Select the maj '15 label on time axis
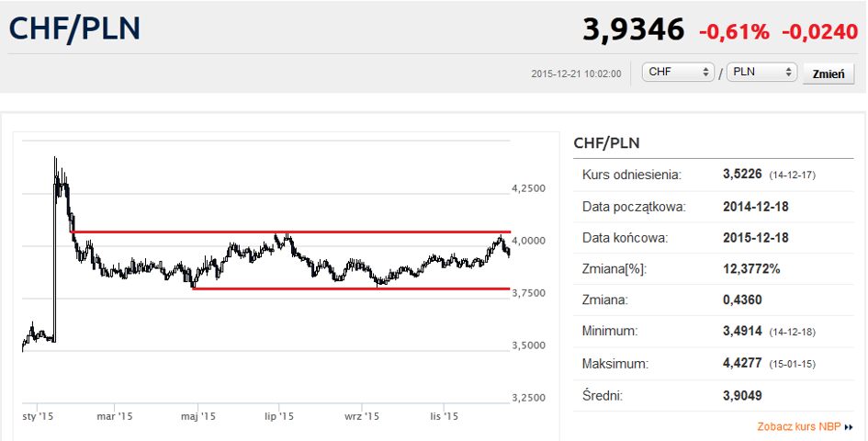This screenshot has width=868, height=441. pos(197,416)
